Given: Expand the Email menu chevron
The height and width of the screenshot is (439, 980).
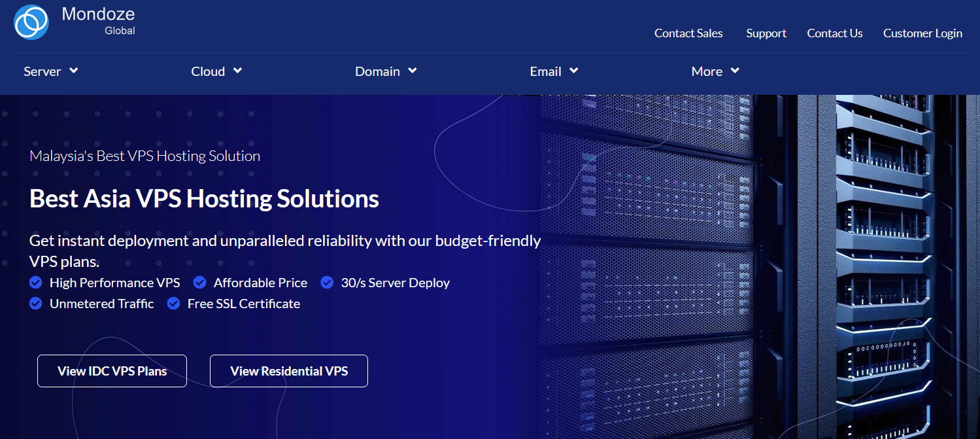Looking at the screenshot, I should [573, 71].
